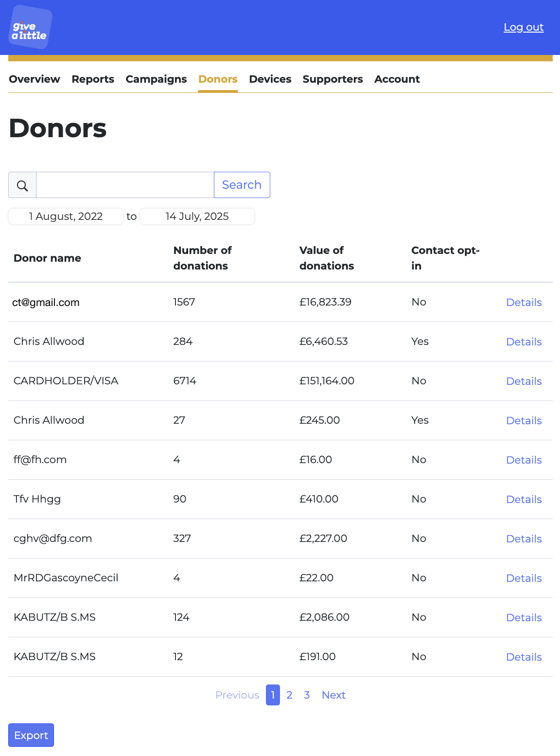Viewport: 560px width, 756px height.
Task: Go to page 2 of donors
Action: (x=289, y=695)
